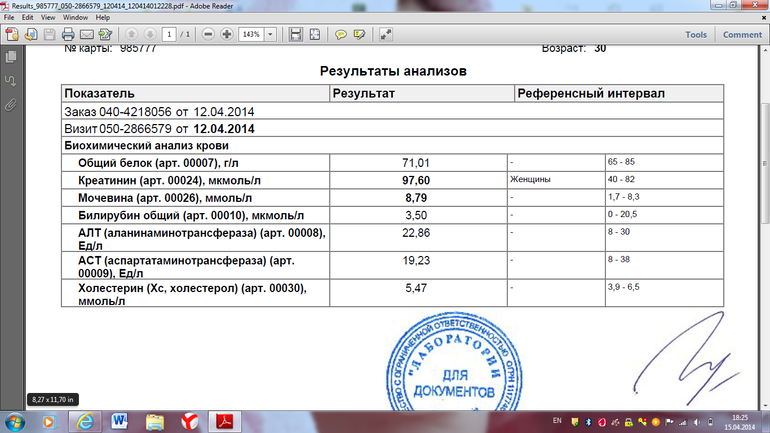Open the Comment pane
Viewport: 770px width, 433px height.
742,34
